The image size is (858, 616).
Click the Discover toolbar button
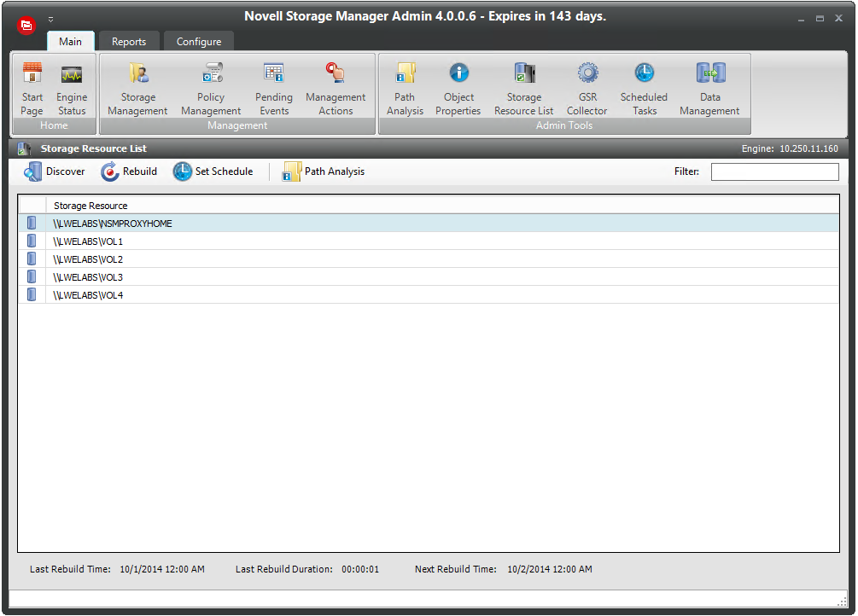coord(54,171)
